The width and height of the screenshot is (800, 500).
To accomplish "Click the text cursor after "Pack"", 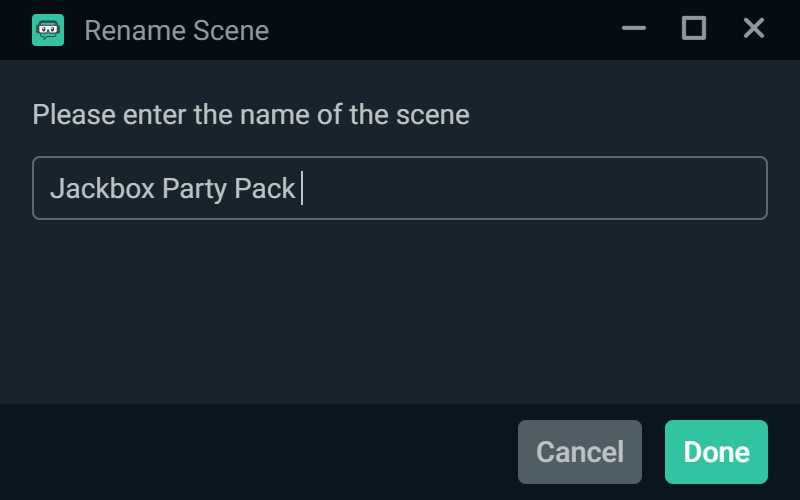I will pos(301,188).
